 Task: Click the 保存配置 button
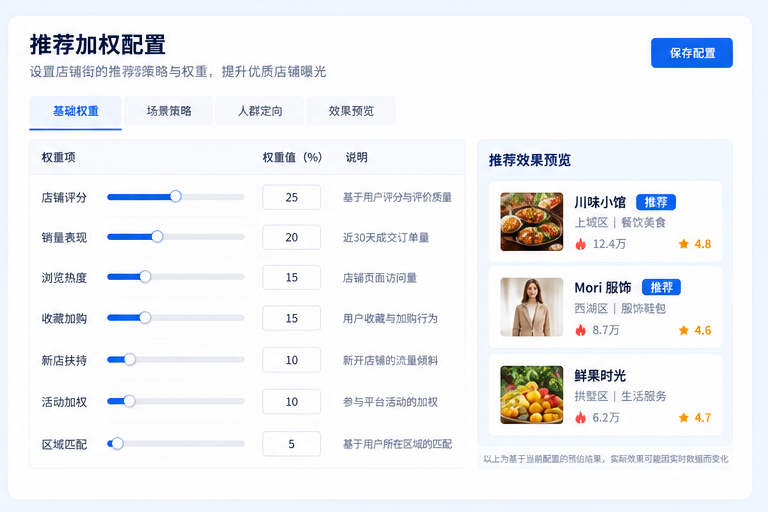[692, 53]
